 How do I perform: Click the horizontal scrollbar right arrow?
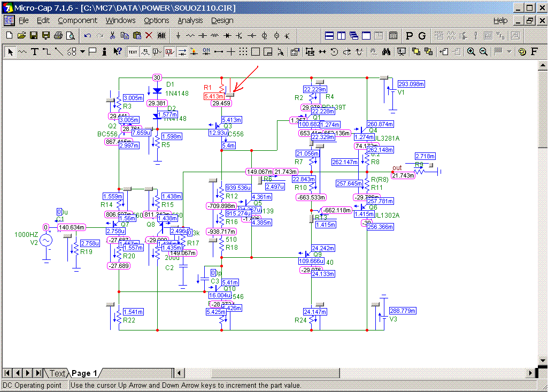point(531,373)
